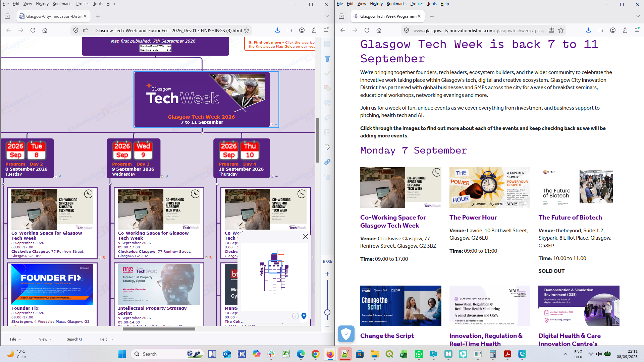Click the chain link icon in the map sidebar
Image resolution: width=644 pixels, height=362 pixels.
(x=327, y=162)
